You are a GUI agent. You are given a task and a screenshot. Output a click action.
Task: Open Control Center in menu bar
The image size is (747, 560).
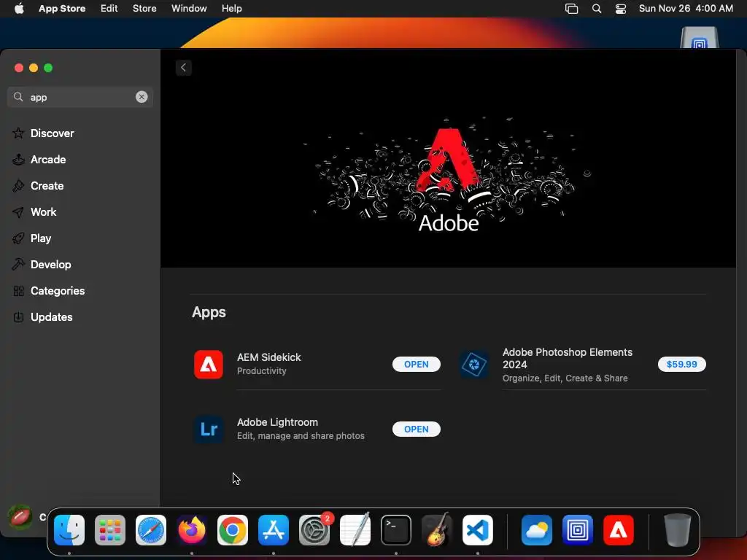click(621, 9)
